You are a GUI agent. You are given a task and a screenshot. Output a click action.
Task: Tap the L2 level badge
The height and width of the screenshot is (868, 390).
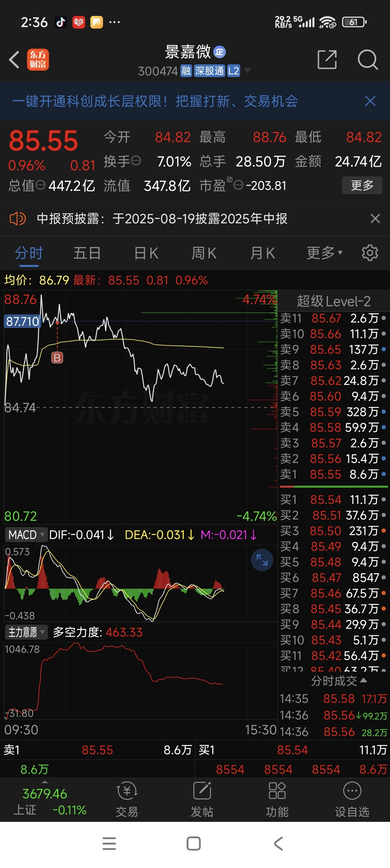233,71
